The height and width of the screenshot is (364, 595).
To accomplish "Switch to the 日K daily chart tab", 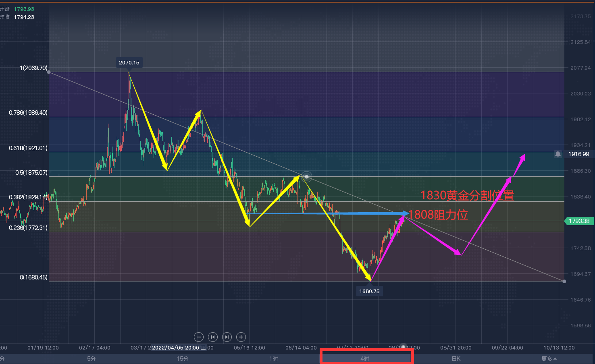I will tap(456, 359).
